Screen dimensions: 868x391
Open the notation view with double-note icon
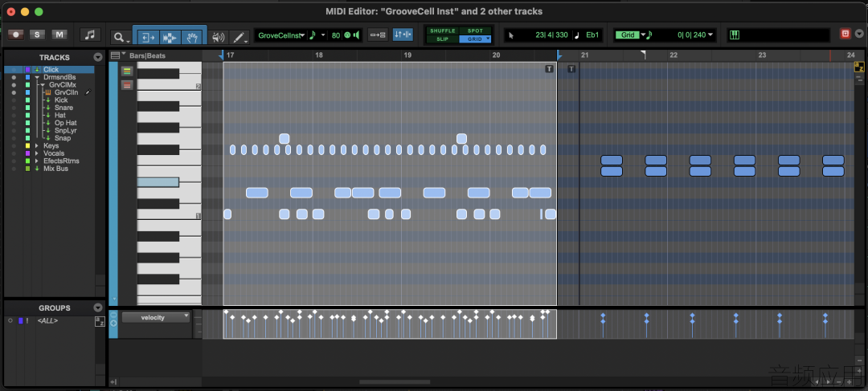[90, 35]
